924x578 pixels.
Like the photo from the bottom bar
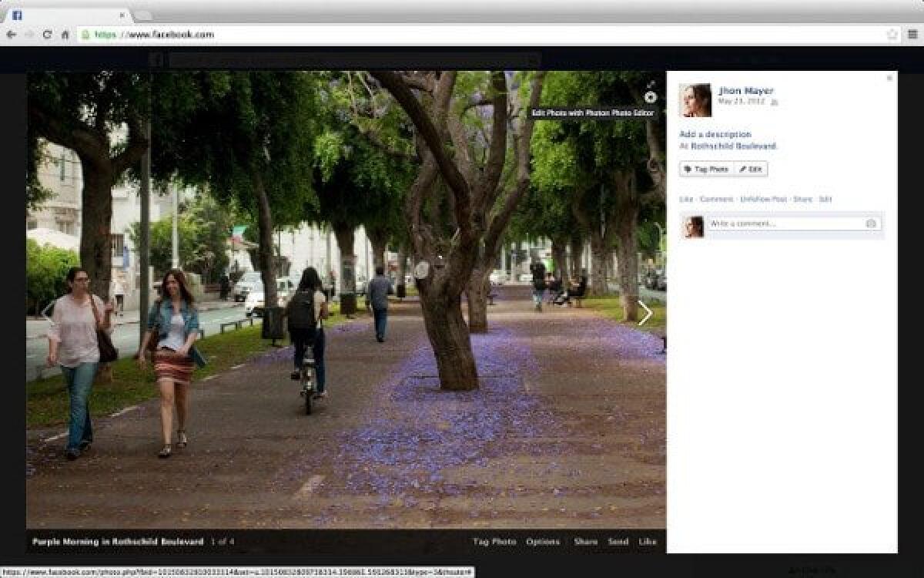648,542
